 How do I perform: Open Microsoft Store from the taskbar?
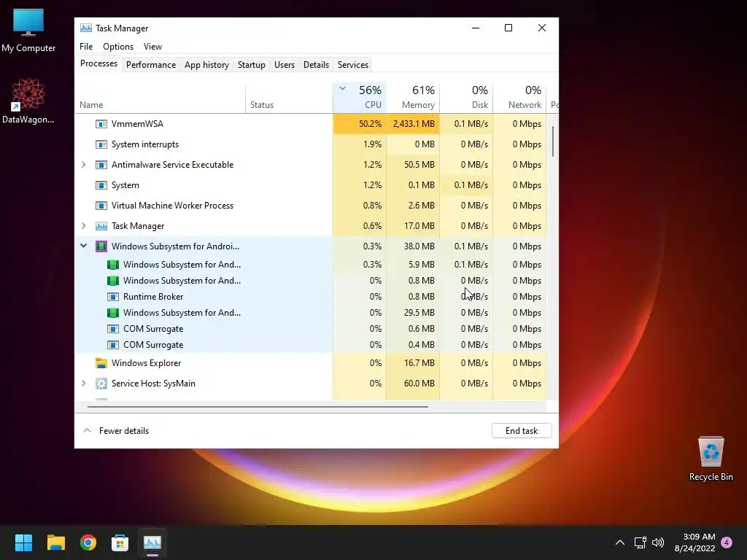[120, 542]
